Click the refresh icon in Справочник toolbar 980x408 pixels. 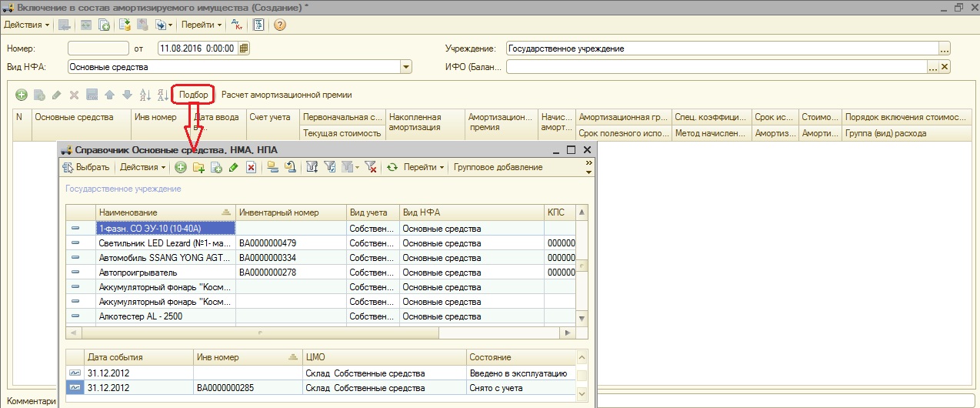pyautogui.click(x=392, y=167)
